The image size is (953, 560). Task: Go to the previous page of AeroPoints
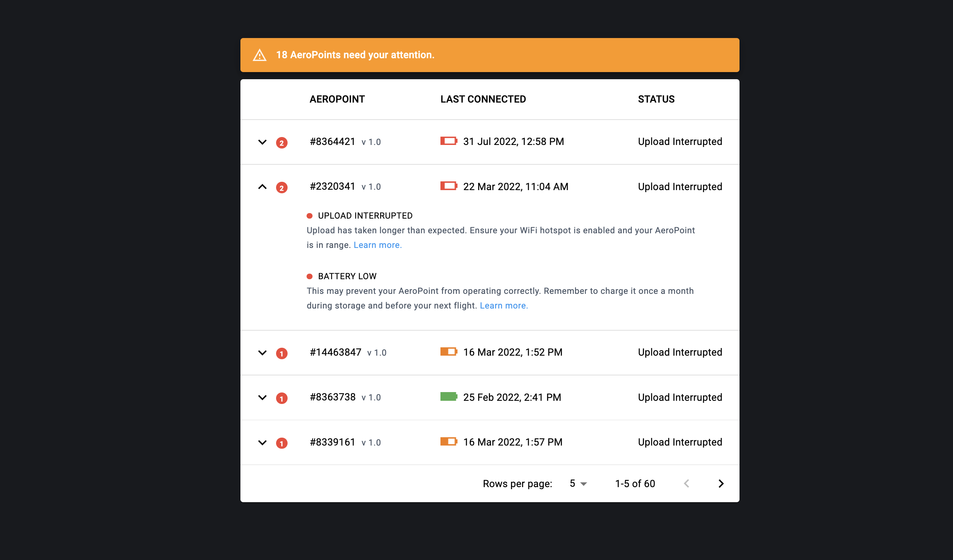tap(686, 484)
